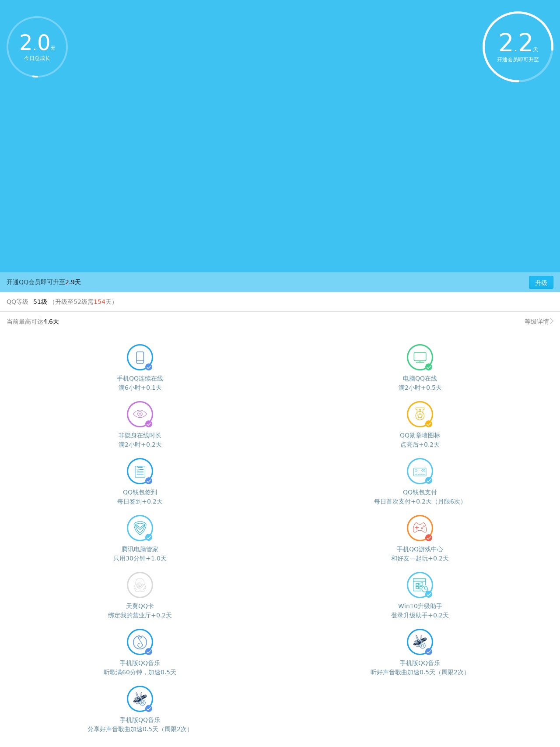Viewport: 560px width, 747px height.
Task: Click the label 天翼QQ卡
Action: (x=140, y=606)
